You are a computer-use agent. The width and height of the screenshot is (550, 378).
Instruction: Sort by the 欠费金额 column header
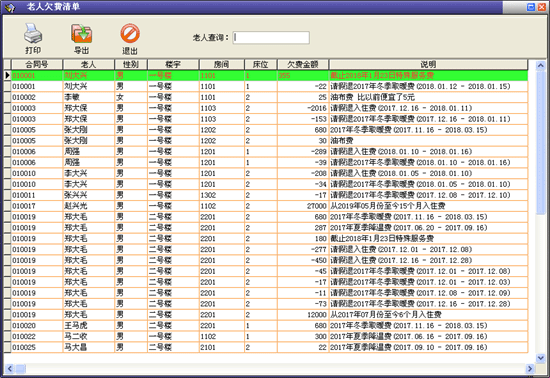[x=303, y=65]
